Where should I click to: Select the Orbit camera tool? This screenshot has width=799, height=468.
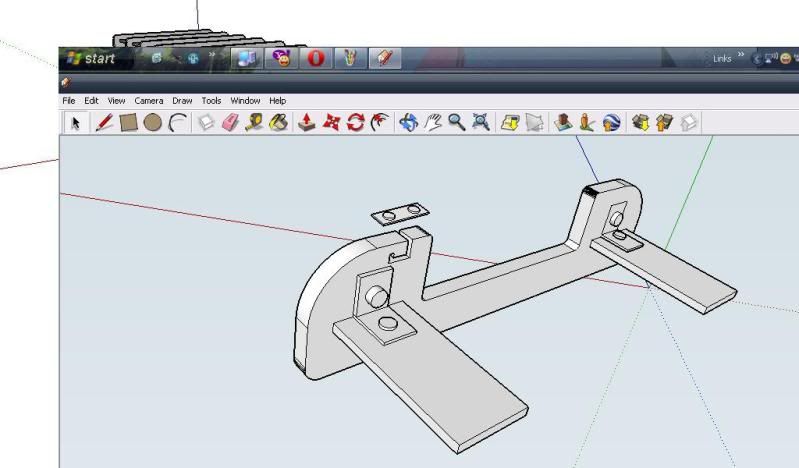(x=408, y=123)
